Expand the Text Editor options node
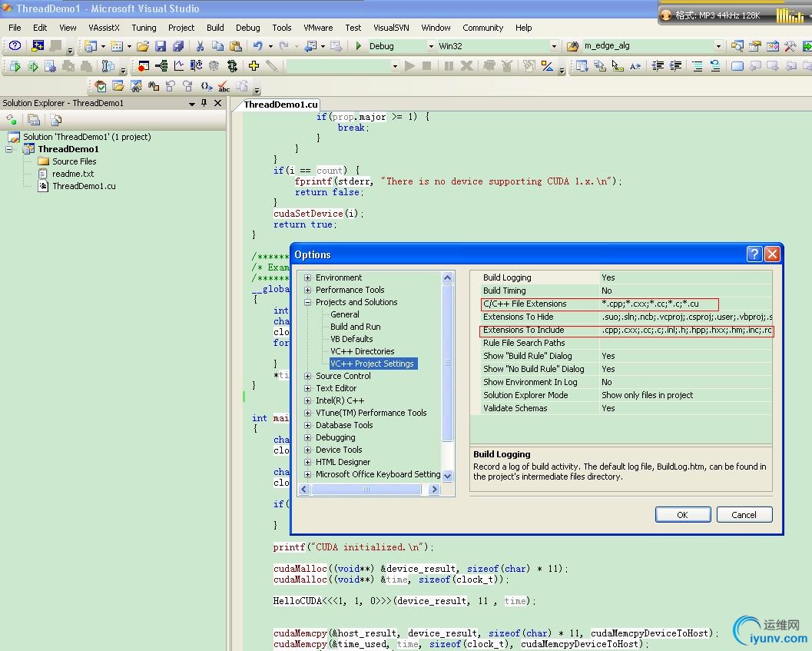Viewport: 812px width, 651px height. pos(307,388)
